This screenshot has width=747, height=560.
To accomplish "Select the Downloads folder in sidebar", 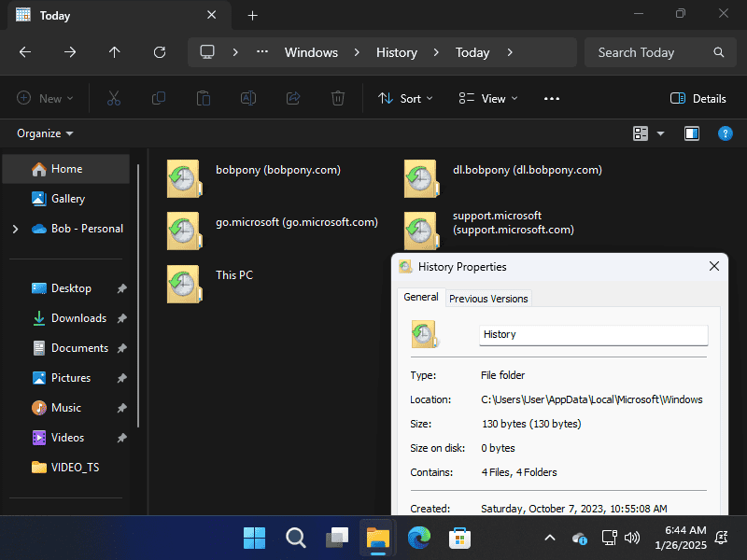I will click(78, 318).
